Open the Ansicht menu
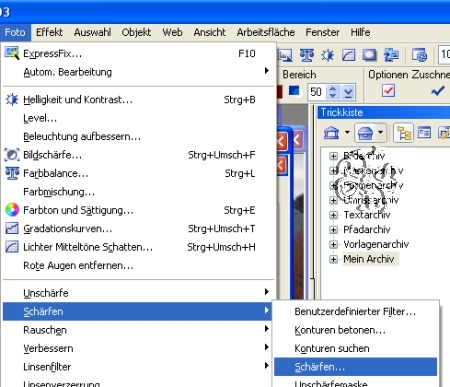450x387 pixels. click(209, 32)
